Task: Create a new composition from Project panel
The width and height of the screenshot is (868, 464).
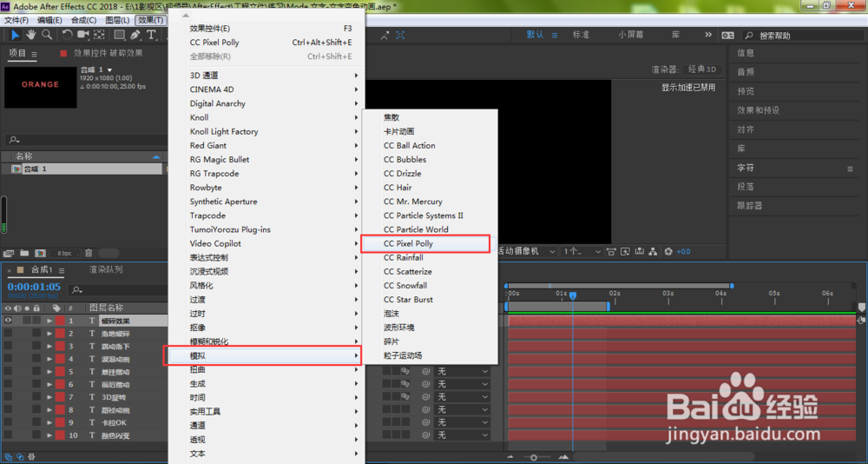Action: pos(40,253)
